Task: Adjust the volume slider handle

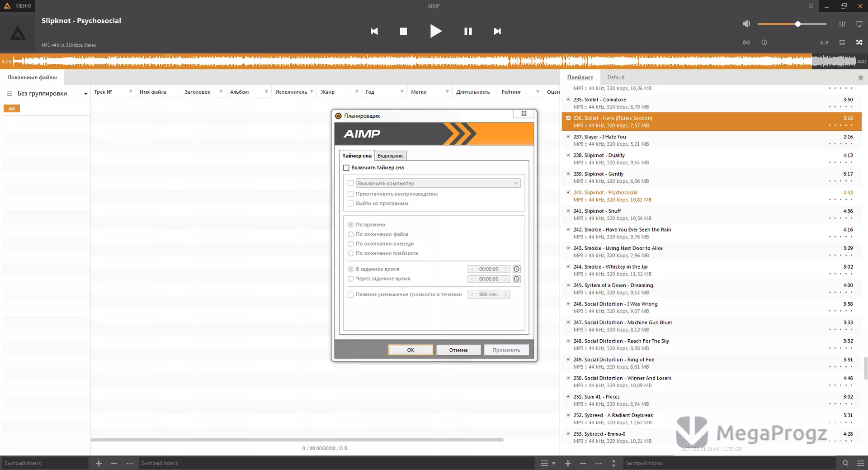Action: 798,24
